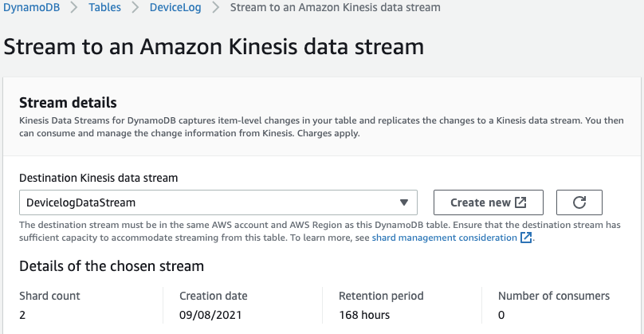This screenshot has height=334, width=644.
Task: Navigate to the Tables breadcrumb
Action: coord(104,7)
